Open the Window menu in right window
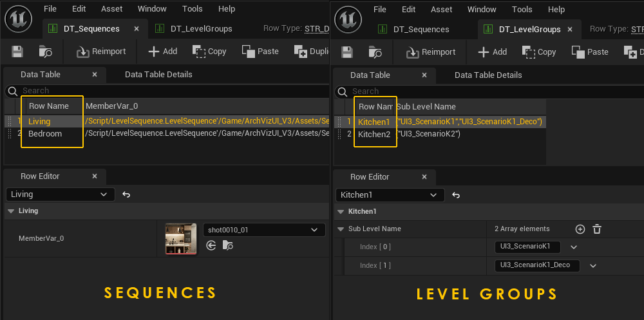The height and width of the screenshot is (320, 644). 482,9
